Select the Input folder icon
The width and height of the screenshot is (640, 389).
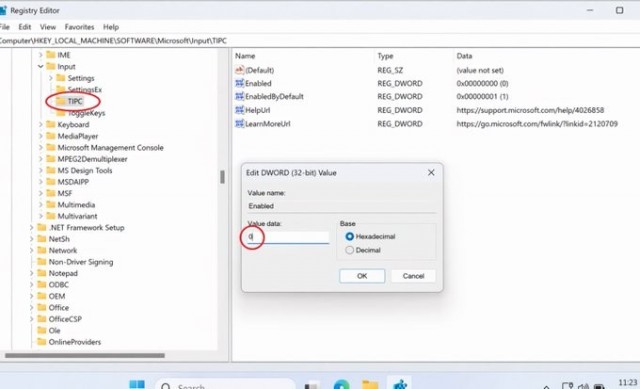point(51,66)
